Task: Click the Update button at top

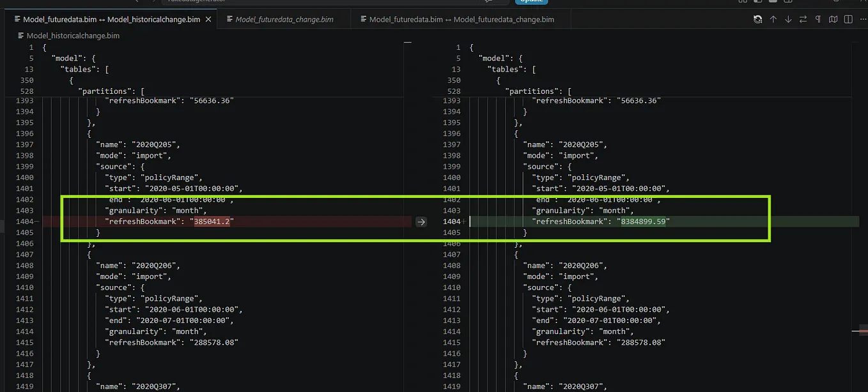Action: coord(531,1)
